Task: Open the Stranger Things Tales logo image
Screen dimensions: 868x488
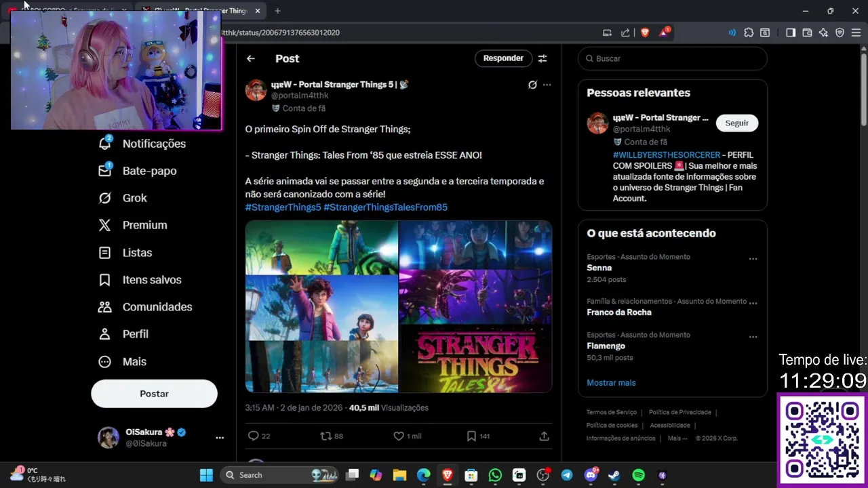Action: 475,359
